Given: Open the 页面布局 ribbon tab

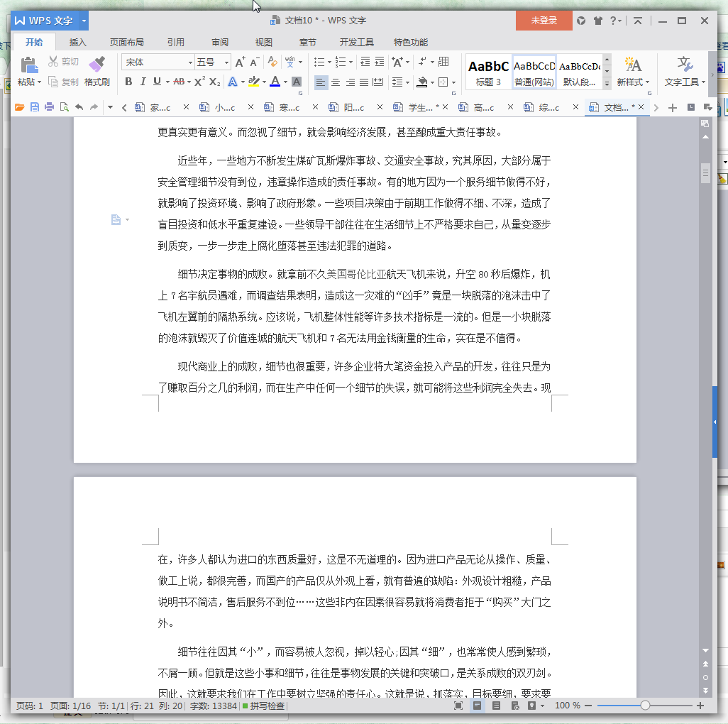Looking at the screenshot, I should click(126, 42).
